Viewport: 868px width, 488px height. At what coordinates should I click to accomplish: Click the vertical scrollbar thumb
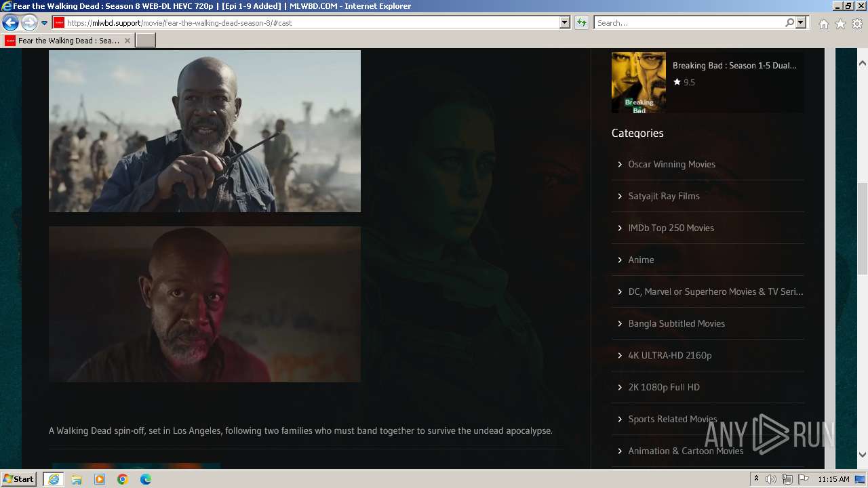862,228
